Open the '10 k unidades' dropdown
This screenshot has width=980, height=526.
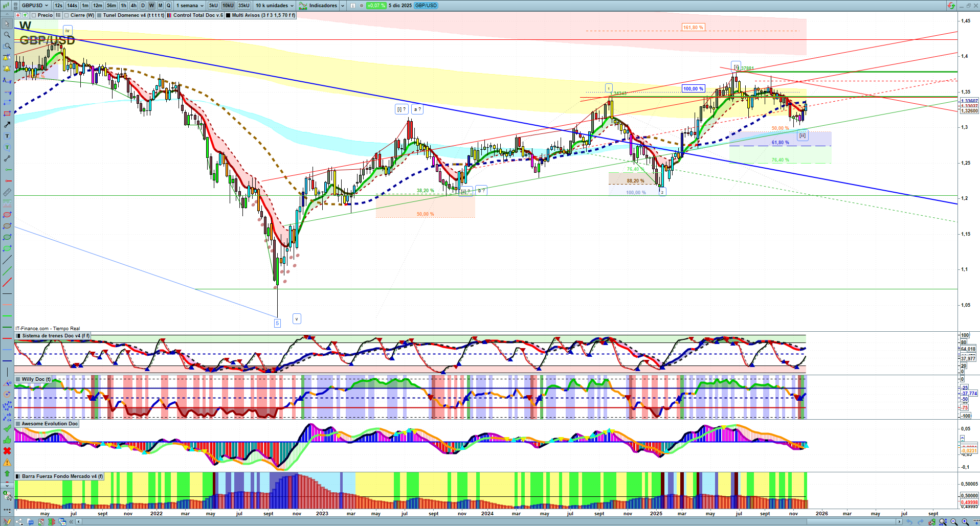pos(275,6)
